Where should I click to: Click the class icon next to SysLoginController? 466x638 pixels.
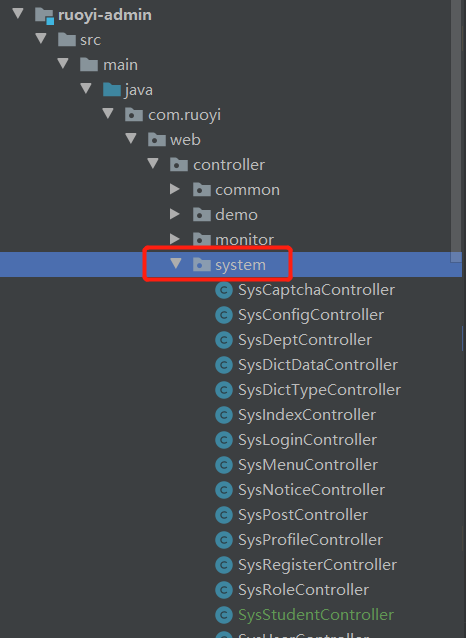(224, 440)
